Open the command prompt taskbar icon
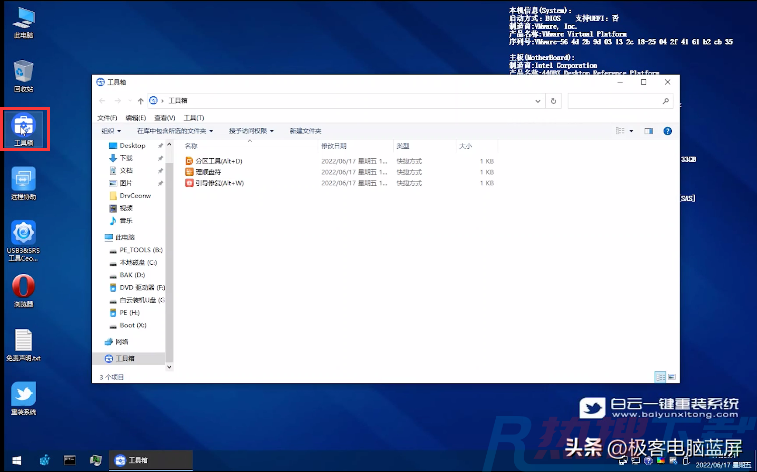 pos(70,460)
